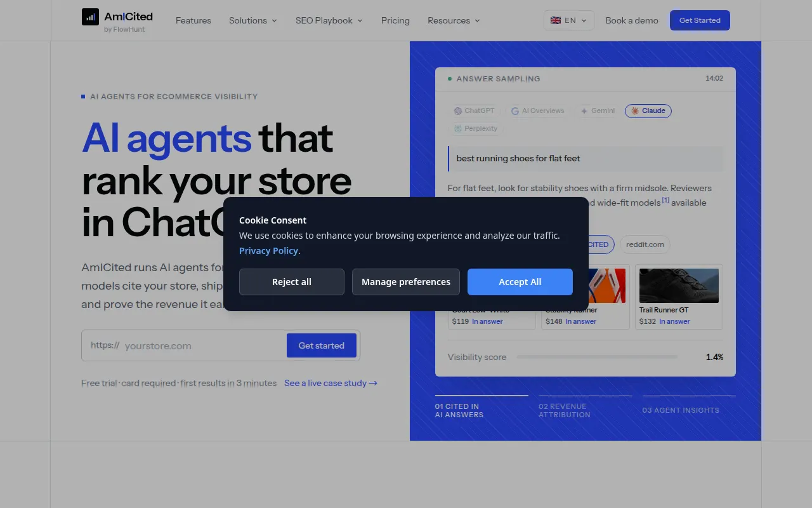Click the AmICited logo icon
This screenshot has width=812, height=508.
(x=90, y=17)
